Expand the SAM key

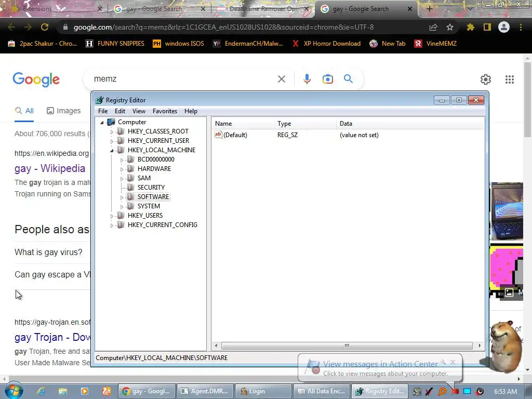pyautogui.click(x=122, y=179)
